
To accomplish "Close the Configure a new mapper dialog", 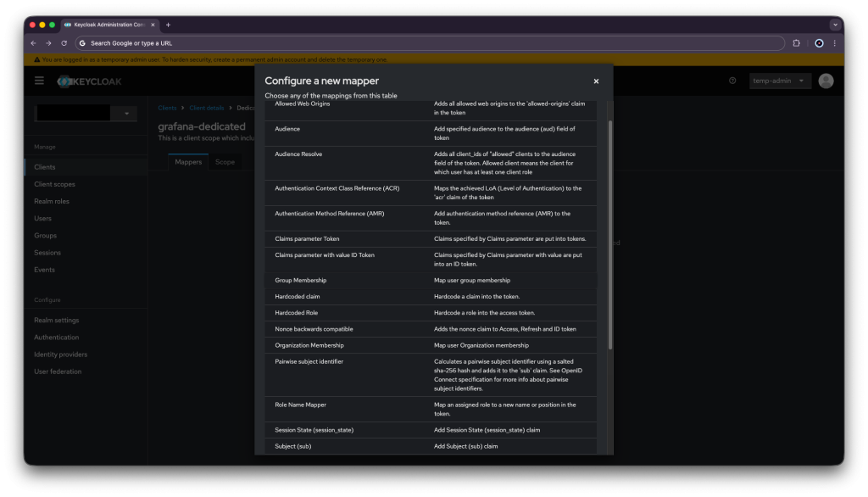I will pos(596,81).
